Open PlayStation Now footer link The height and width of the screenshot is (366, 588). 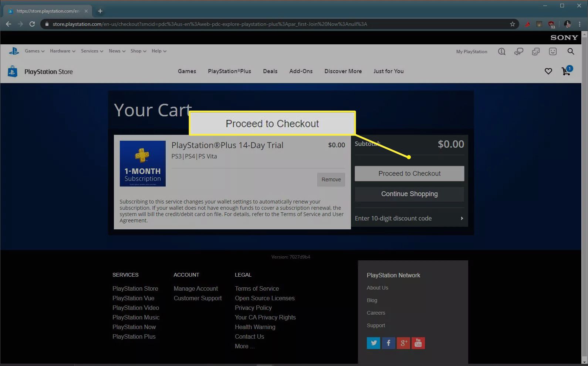tap(134, 327)
